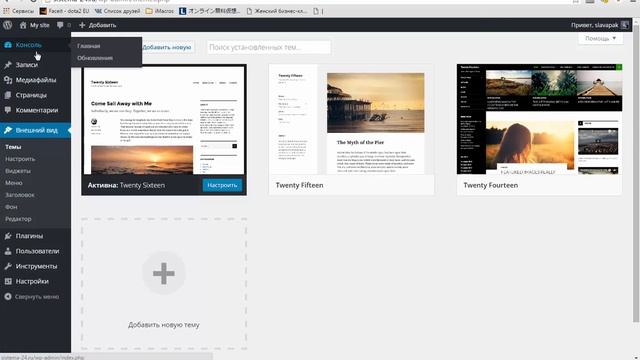
Task: Click the Плагины plug icon
Action: (8, 236)
